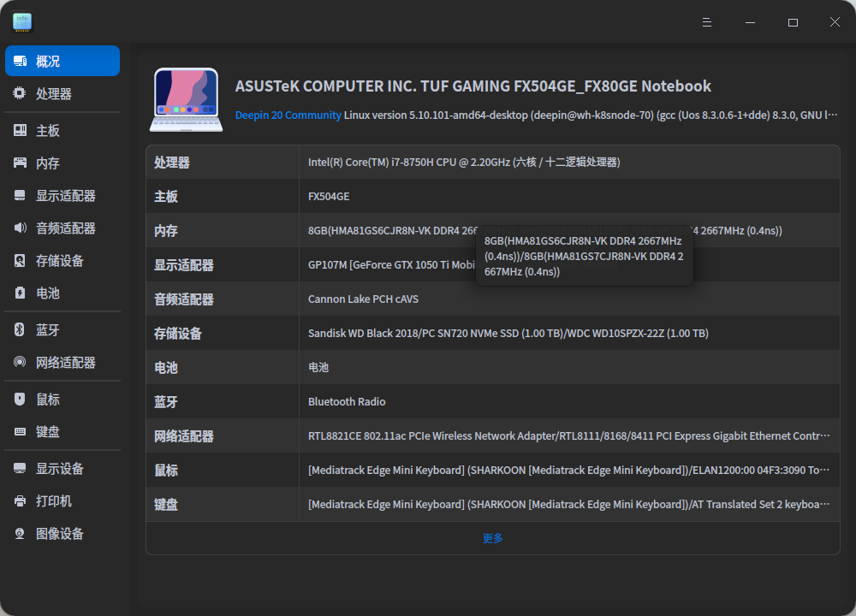
Task: Click the ASUSTeK TUF GAMING notebook title
Action: tap(473, 86)
